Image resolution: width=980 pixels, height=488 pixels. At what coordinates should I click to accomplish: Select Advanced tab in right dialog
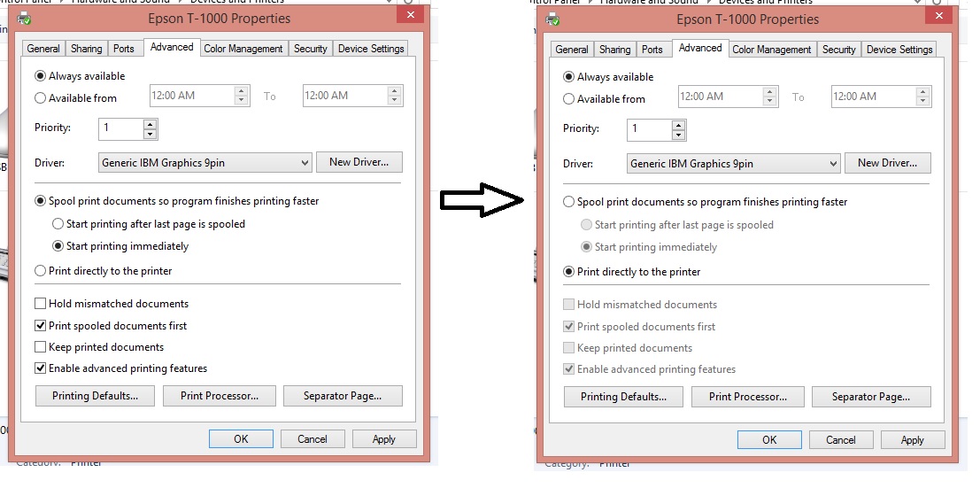click(x=700, y=48)
